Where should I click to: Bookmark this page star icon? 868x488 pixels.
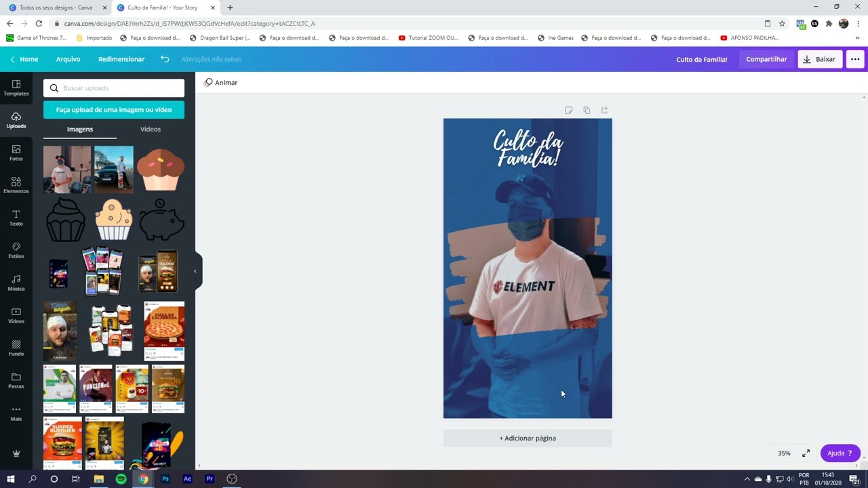(x=782, y=23)
